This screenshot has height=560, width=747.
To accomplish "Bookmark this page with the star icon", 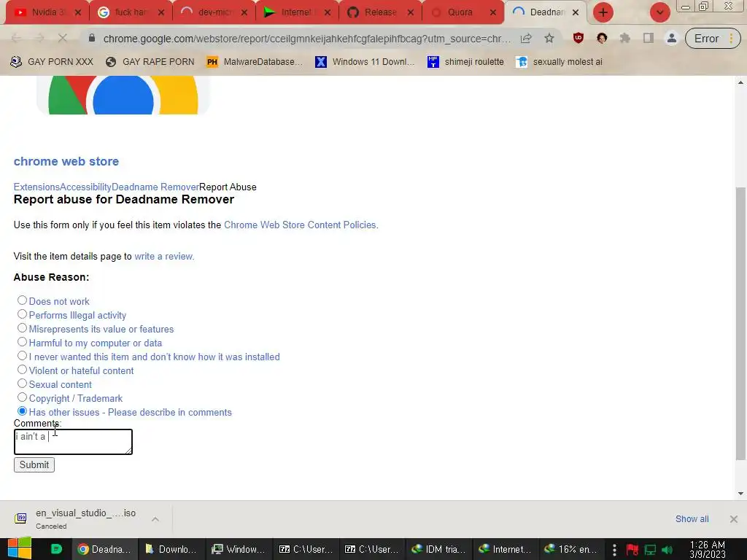I will 549,39.
